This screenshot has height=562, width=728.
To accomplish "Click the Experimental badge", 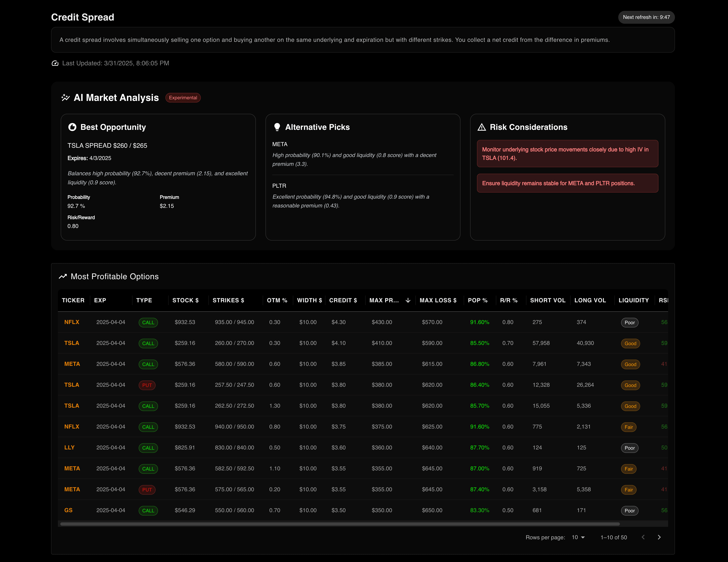I will click(183, 98).
